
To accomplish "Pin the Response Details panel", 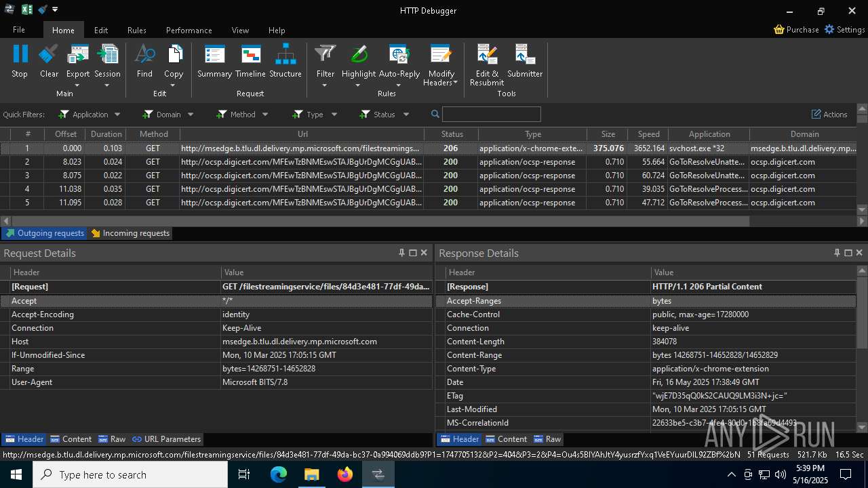I will coord(837,253).
